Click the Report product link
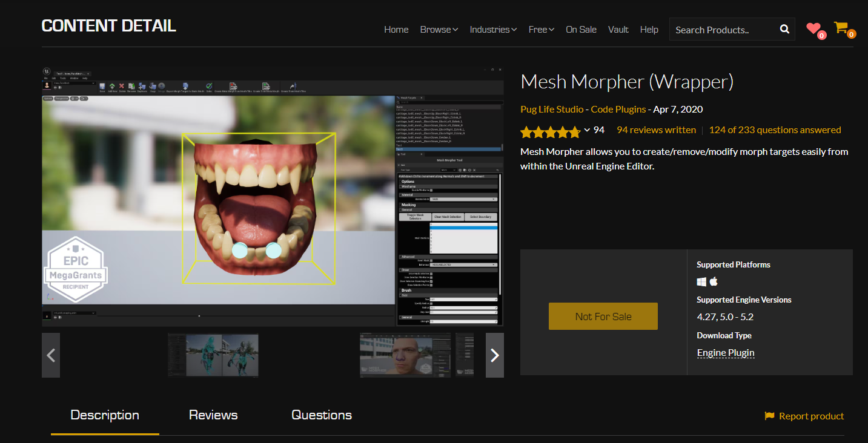The height and width of the screenshot is (443, 868). 804,416
